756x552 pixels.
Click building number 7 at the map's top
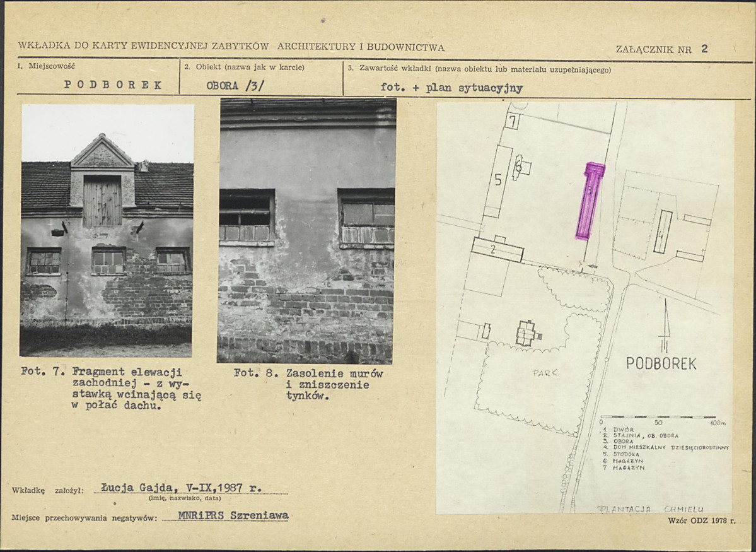[512, 120]
